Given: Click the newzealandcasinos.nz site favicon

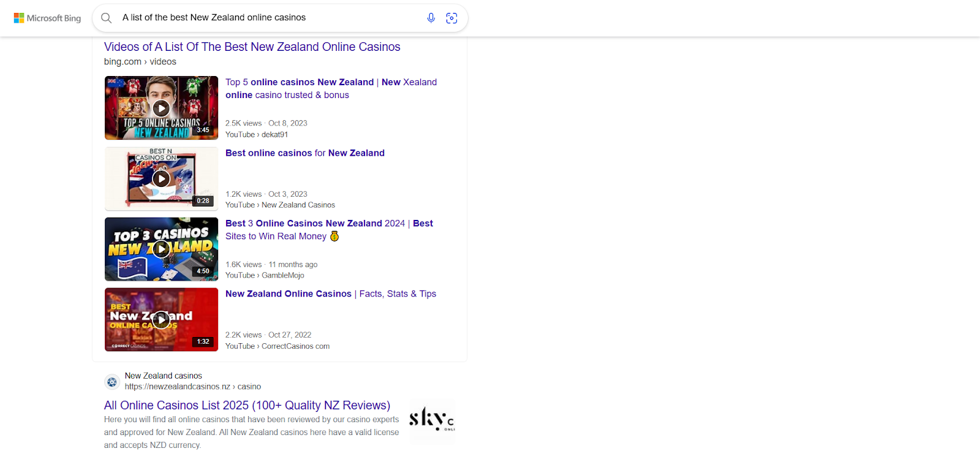Looking at the screenshot, I should pyautogui.click(x=111, y=382).
